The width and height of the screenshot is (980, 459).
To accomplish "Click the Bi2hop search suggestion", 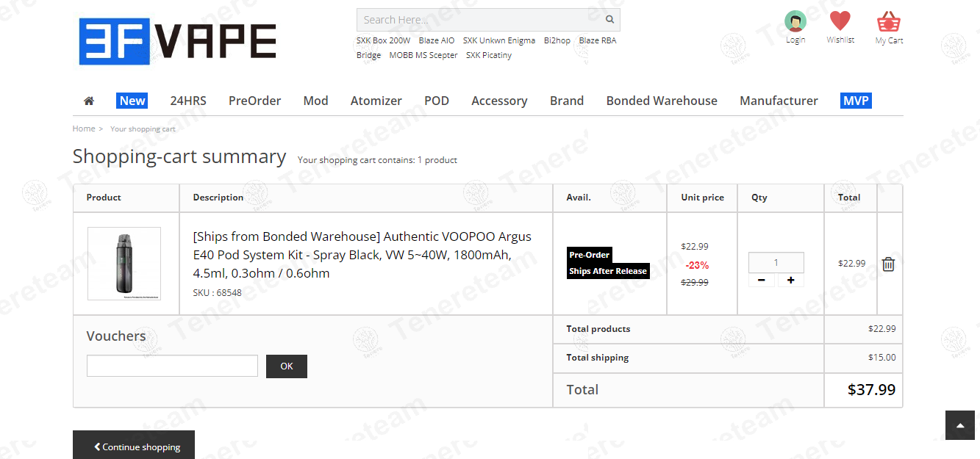I will [x=557, y=40].
